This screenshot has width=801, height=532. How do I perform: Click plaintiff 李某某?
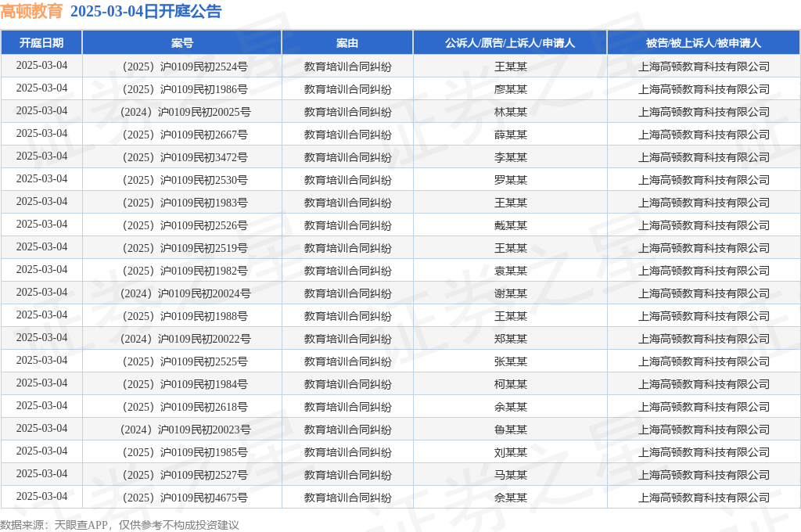coord(510,157)
